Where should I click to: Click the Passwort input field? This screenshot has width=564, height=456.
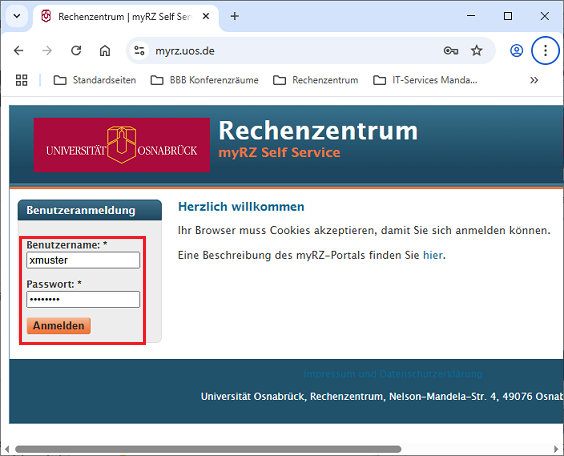pos(83,299)
